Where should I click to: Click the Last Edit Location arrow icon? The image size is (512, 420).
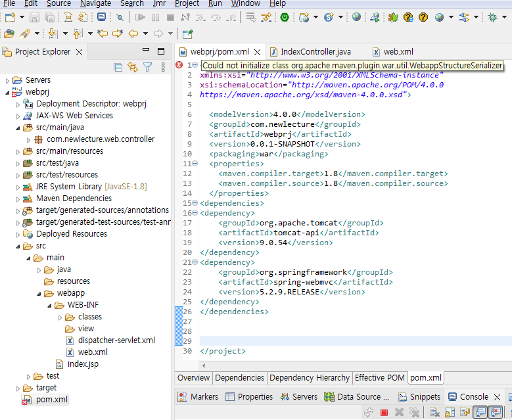click(103, 34)
